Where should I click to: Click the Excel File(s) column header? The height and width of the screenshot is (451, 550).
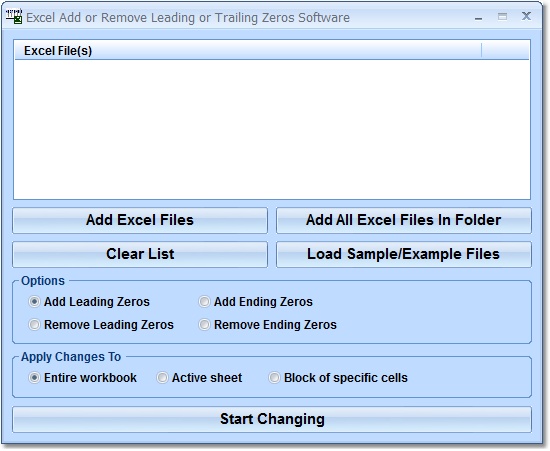[248, 51]
